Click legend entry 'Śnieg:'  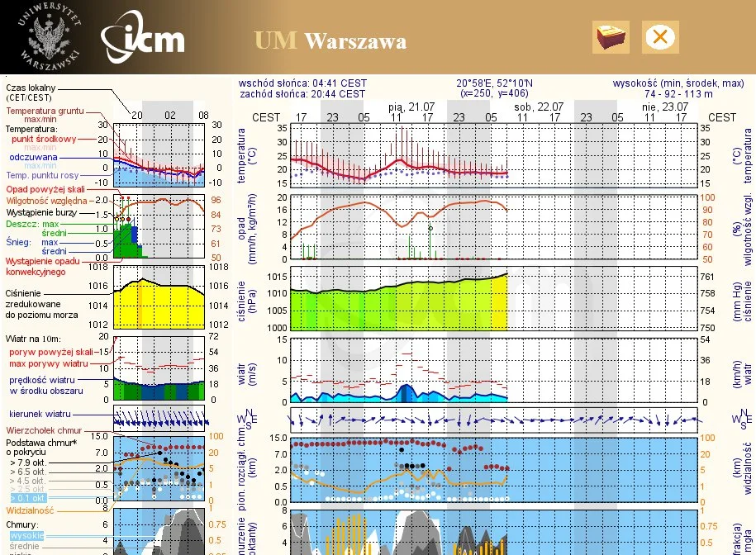(18, 242)
